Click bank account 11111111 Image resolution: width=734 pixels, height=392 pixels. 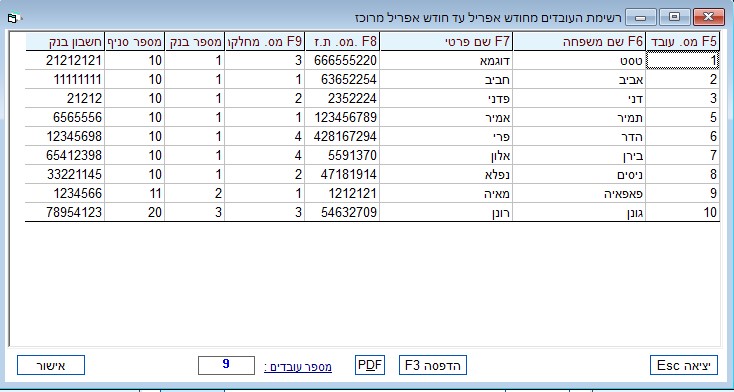65,80
